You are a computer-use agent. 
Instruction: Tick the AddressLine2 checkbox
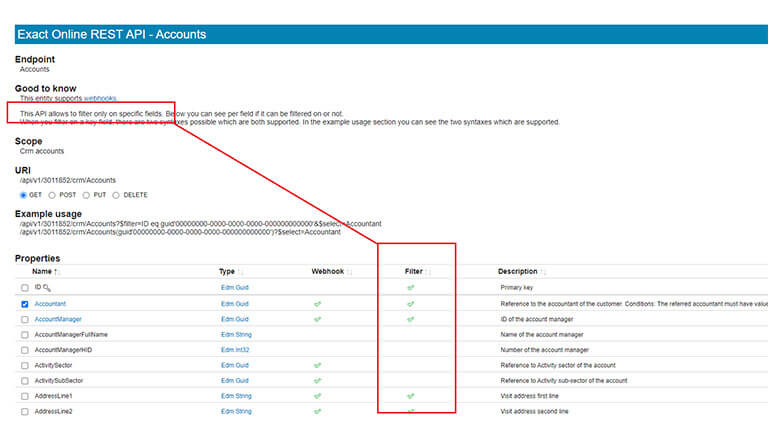tap(24, 412)
